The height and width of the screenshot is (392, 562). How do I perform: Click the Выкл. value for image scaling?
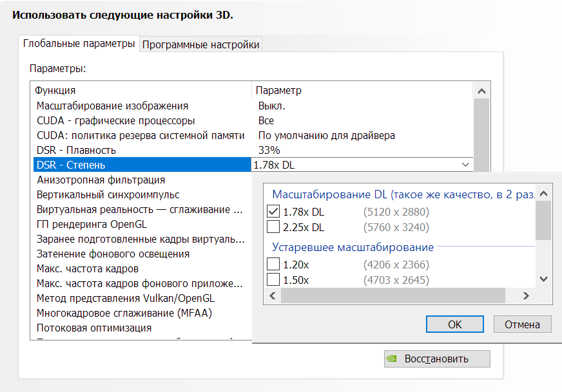click(272, 106)
